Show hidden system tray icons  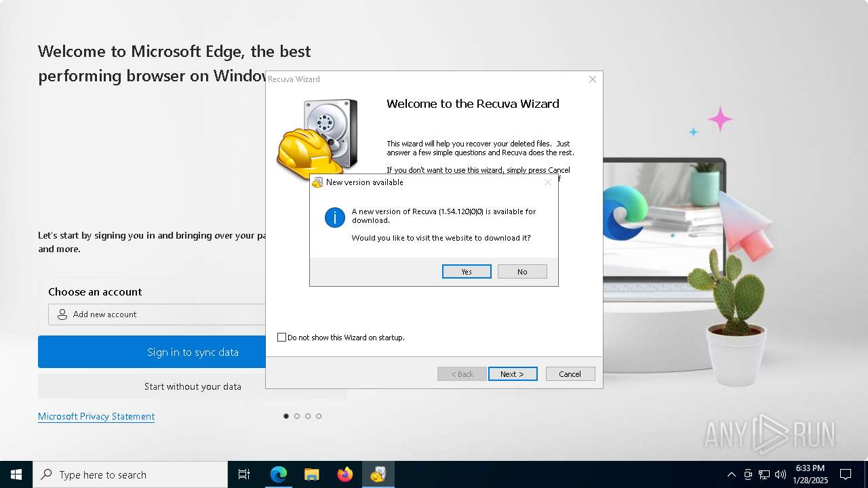click(x=731, y=474)
